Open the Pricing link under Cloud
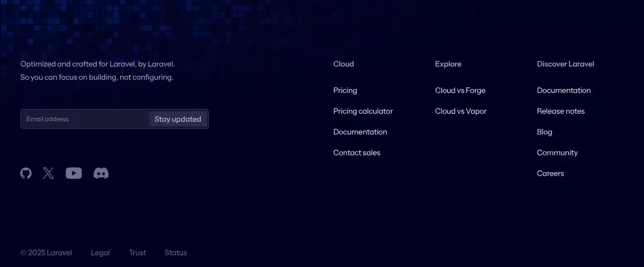This screenshot has height=267, width=644. (345, 90)
